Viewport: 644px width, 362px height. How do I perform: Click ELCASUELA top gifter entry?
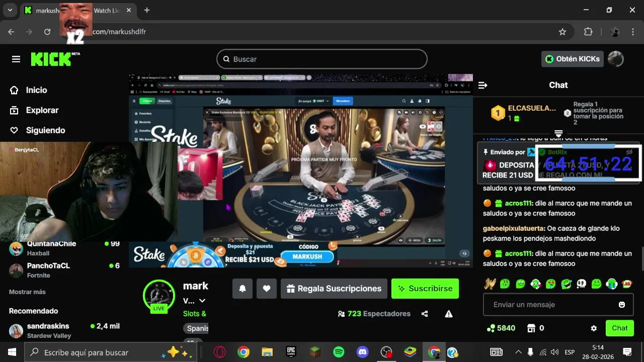(523, 113)
